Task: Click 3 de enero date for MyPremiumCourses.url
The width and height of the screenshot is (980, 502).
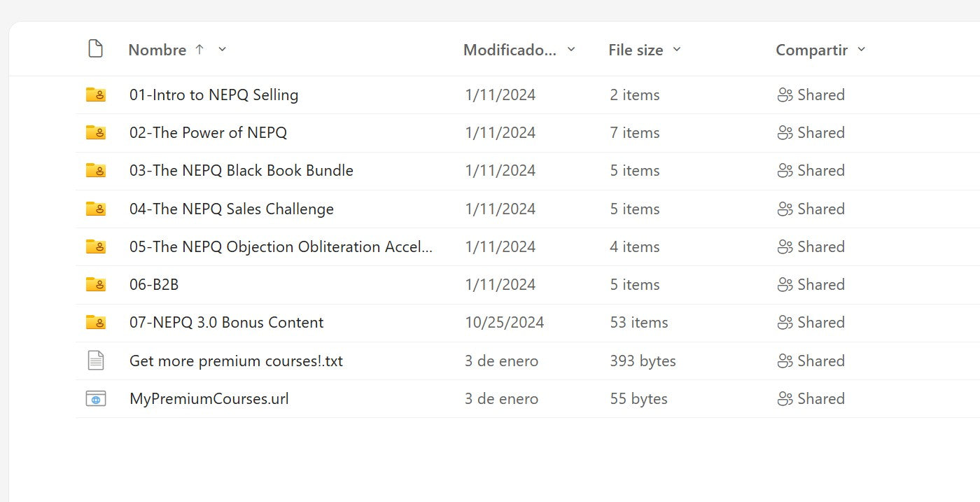Action: click(x=502, y=398)
